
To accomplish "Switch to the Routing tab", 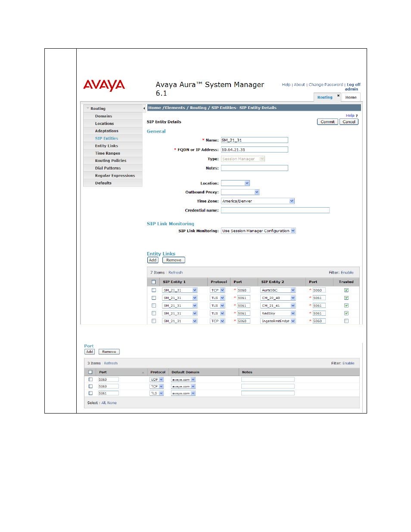I will (325, 97).
